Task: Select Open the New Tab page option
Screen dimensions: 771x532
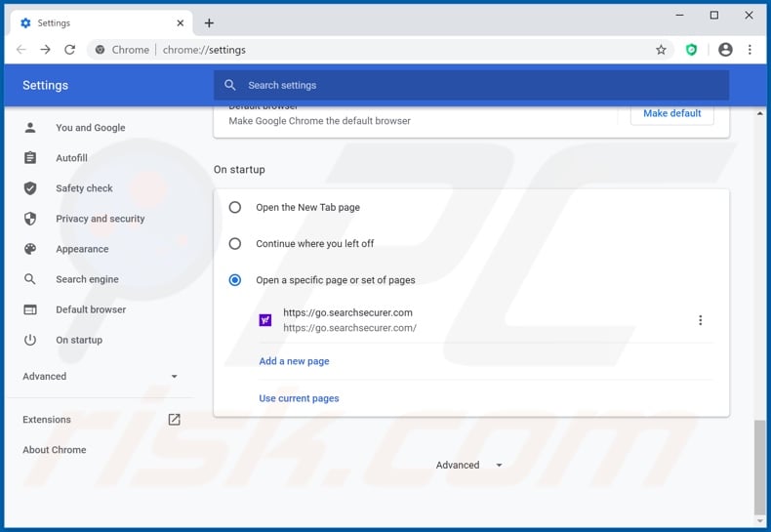Action: pyautogui.click(x=235, y=207)
